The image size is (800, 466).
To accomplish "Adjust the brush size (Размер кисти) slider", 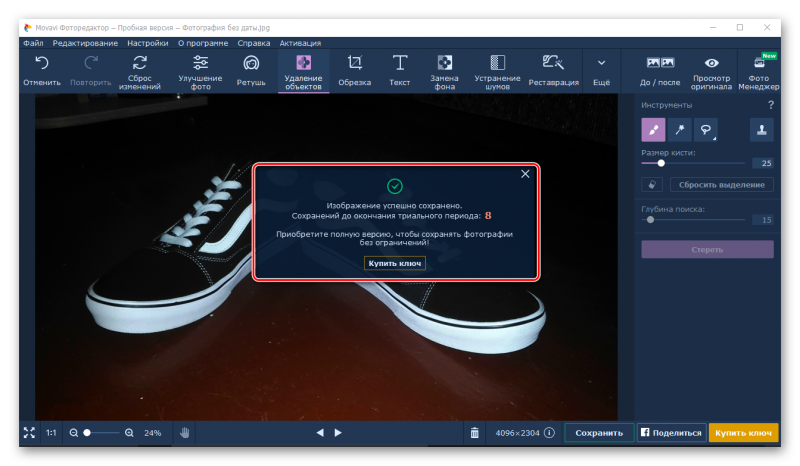I will (661, 162).
